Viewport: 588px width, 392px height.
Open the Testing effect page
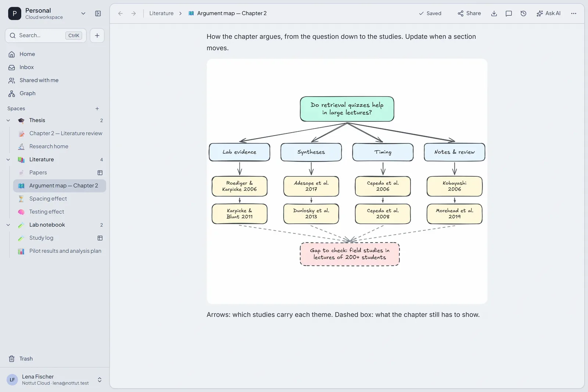(60, 212)
